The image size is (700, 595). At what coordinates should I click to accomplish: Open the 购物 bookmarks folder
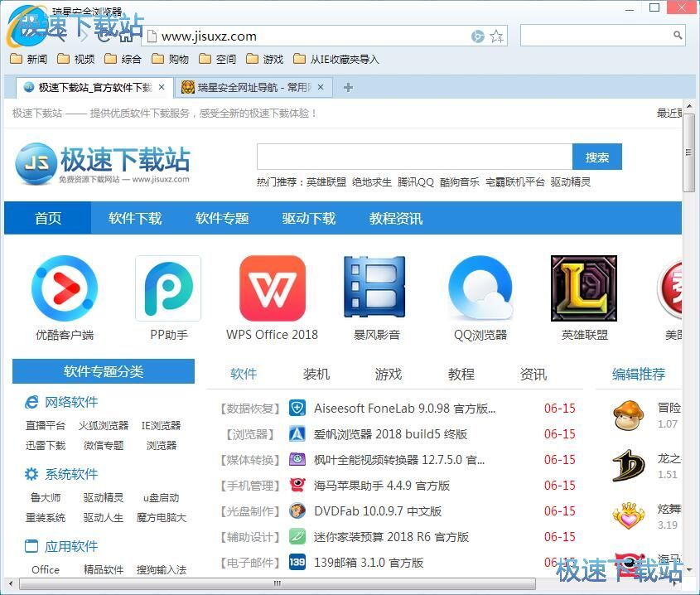point(171,59)
